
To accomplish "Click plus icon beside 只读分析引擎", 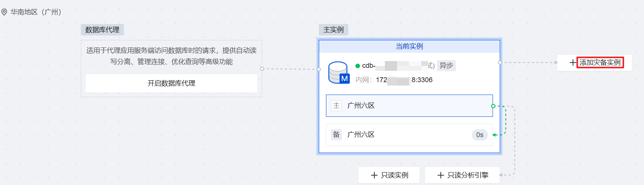I will click(440, 175).
